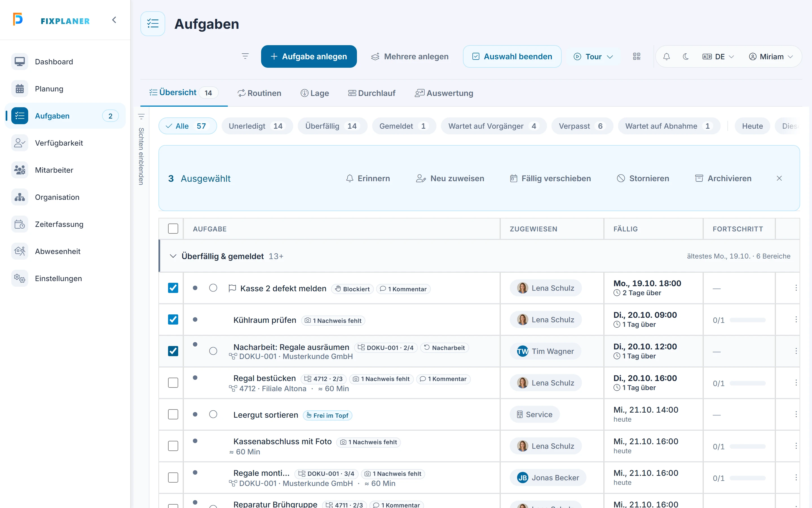Open Mitarbeiter section in sidebar
The image size is (812, 508).
(x=65, y=170)
